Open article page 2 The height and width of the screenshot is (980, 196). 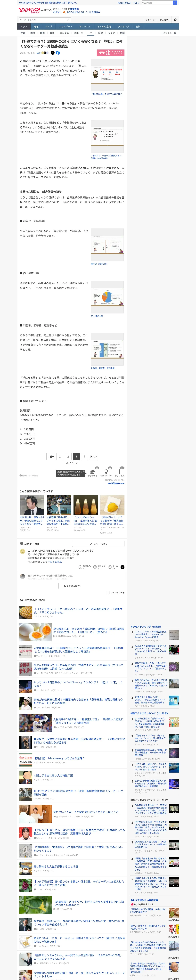tap(68, 456)
